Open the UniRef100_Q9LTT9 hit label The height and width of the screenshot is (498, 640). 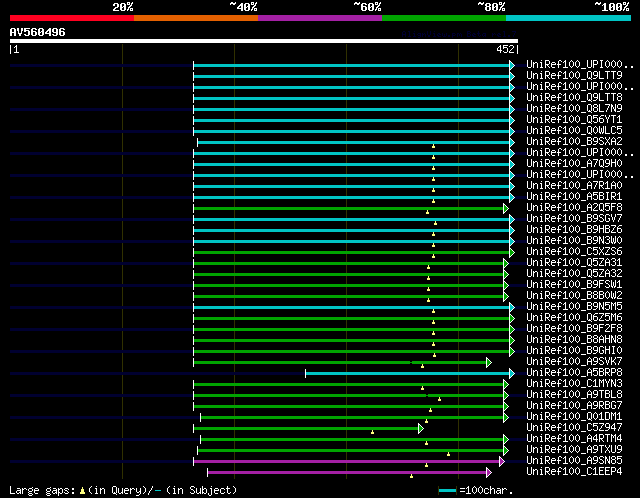point(574,76)
